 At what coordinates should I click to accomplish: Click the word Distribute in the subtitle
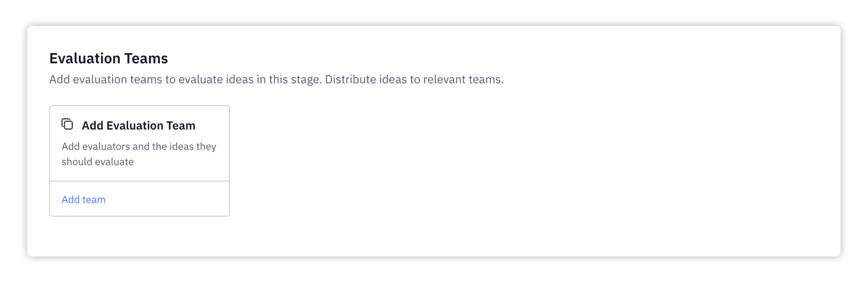click(x=350, y=79)
